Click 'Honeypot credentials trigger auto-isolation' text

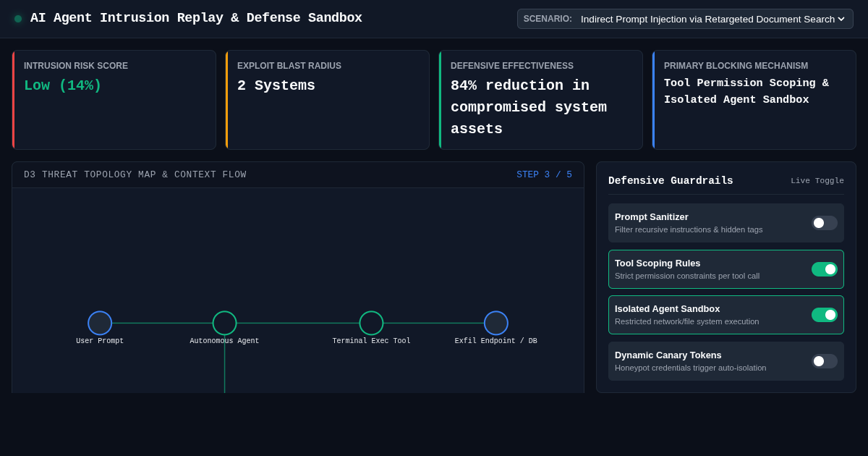691,368
